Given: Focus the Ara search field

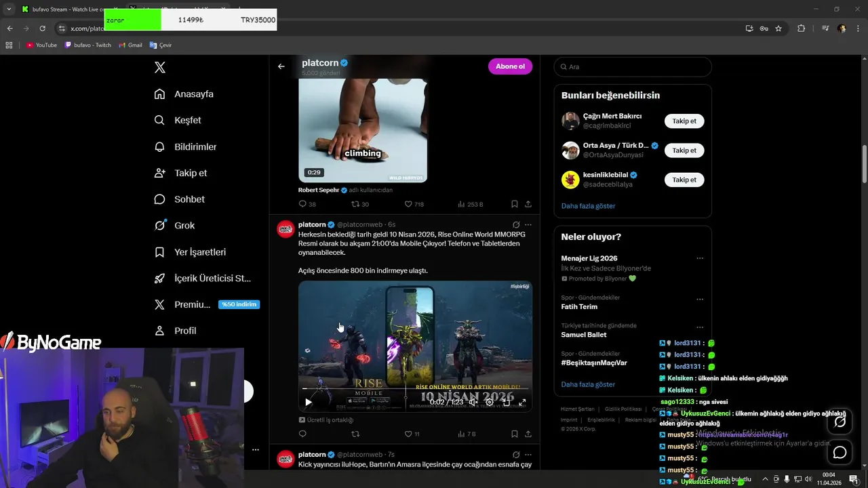Looking at the screenshot, I should pyautogui.click(x=633, y=66).
